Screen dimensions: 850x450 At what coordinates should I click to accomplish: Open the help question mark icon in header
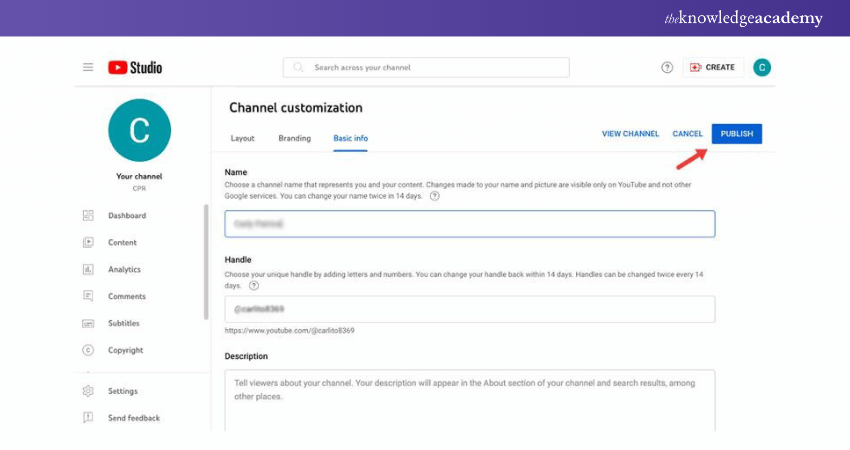coord(667,67)
